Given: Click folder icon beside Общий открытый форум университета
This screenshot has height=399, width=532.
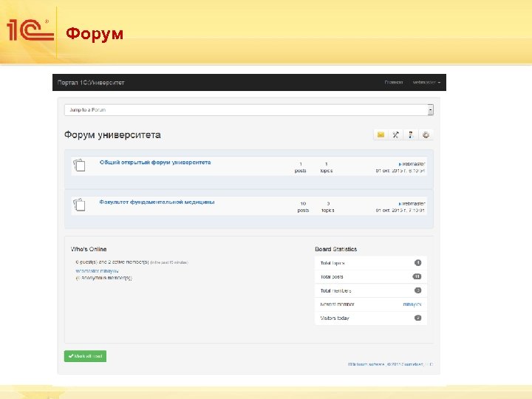Looking at the screenshot, I should click(x=79, y=166).
